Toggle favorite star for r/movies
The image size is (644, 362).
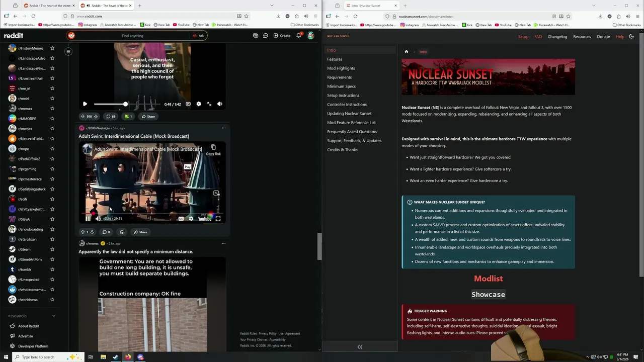point(52,129)
